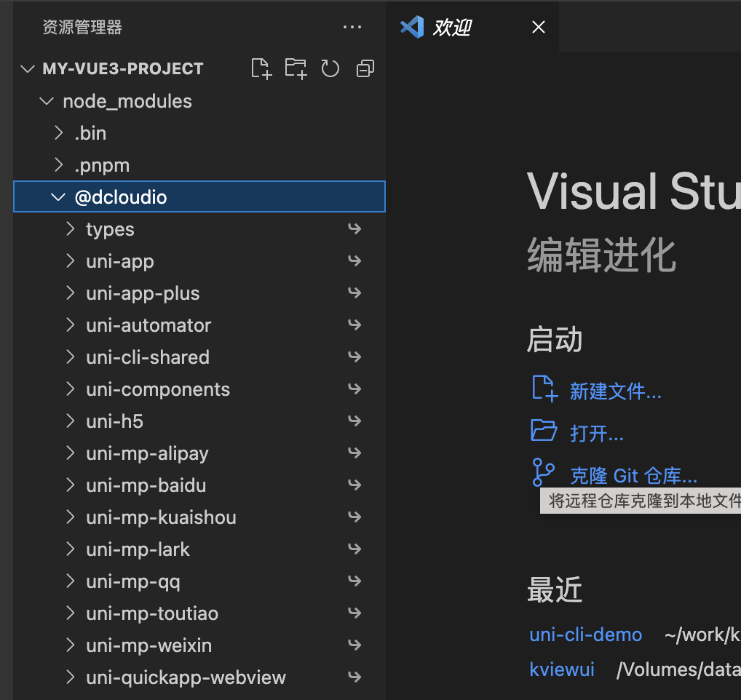Open recent project uni-cli-demo
This screenshot has height=700, width=741.
[585, 635]
